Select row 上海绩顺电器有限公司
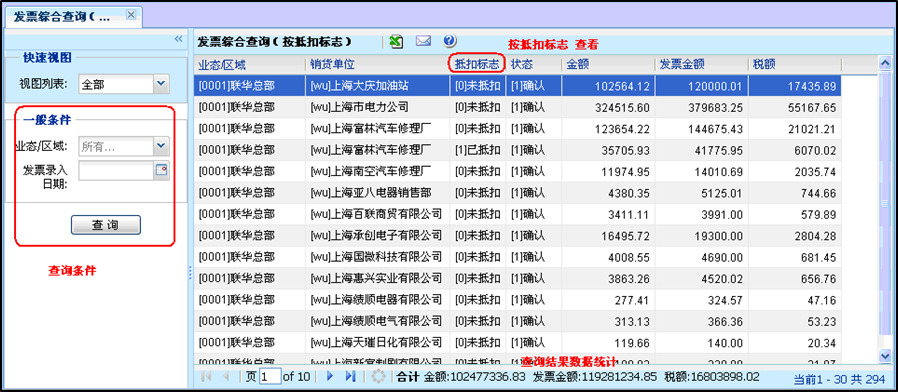The height and width of the screenshot is (392, 898). pos(517,300)
